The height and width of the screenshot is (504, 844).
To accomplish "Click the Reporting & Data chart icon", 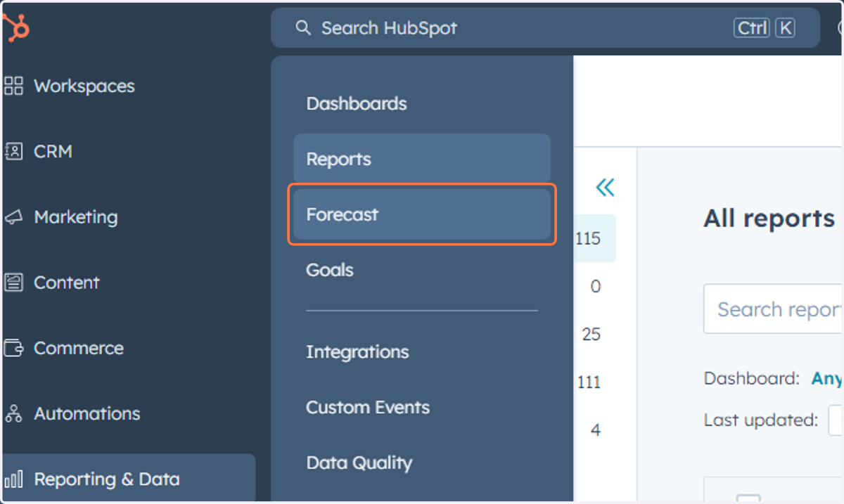I will (x=13, y=479).
